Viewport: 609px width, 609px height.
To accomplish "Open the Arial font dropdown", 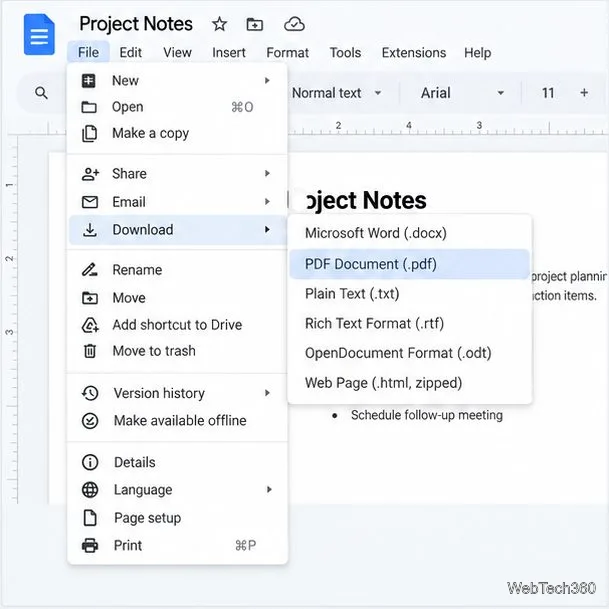I will pyautogui.click(x=462, y=93).
